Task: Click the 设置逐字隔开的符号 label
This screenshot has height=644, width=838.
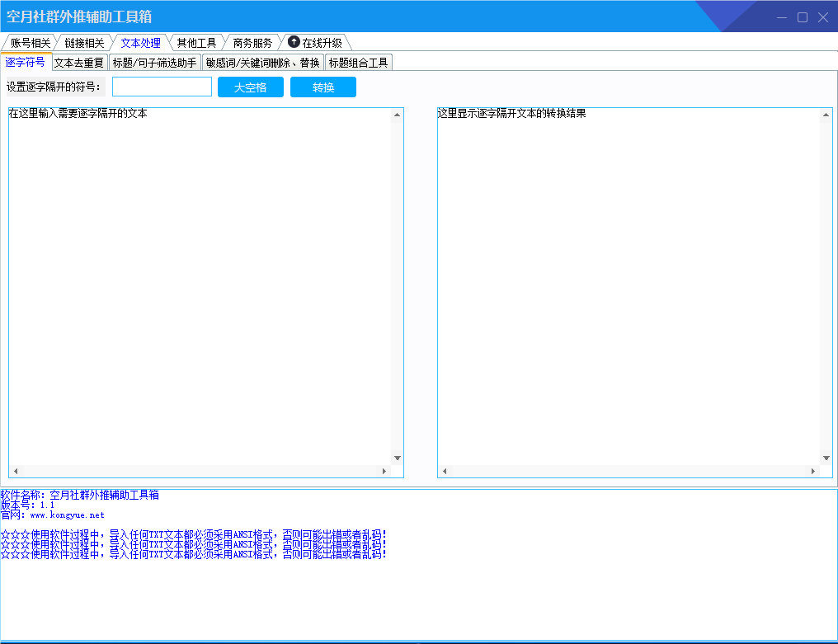Action: click(x=54, y=87)
